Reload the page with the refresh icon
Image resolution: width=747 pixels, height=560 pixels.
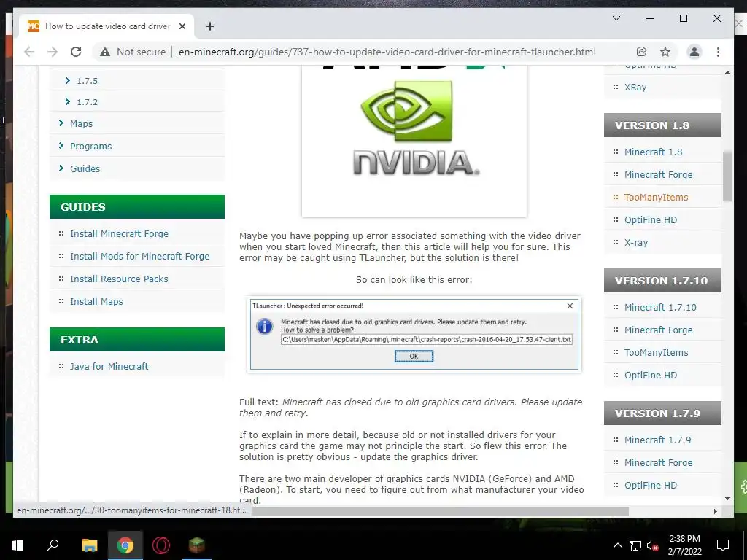76,52
